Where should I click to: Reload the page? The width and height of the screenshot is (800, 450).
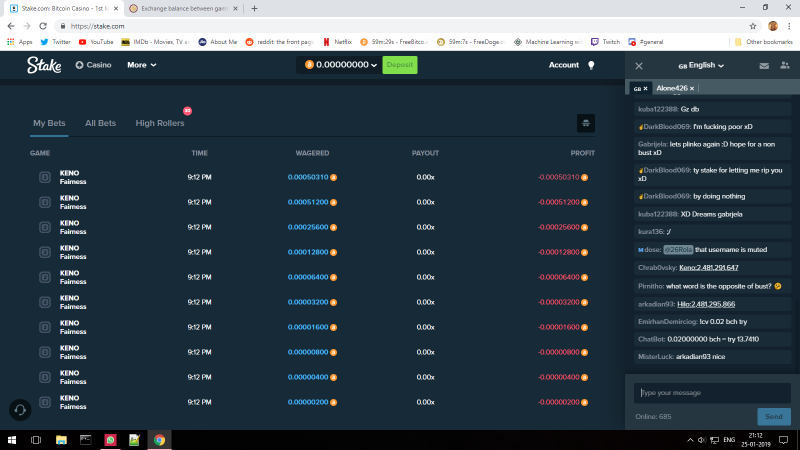click(43, 26)
